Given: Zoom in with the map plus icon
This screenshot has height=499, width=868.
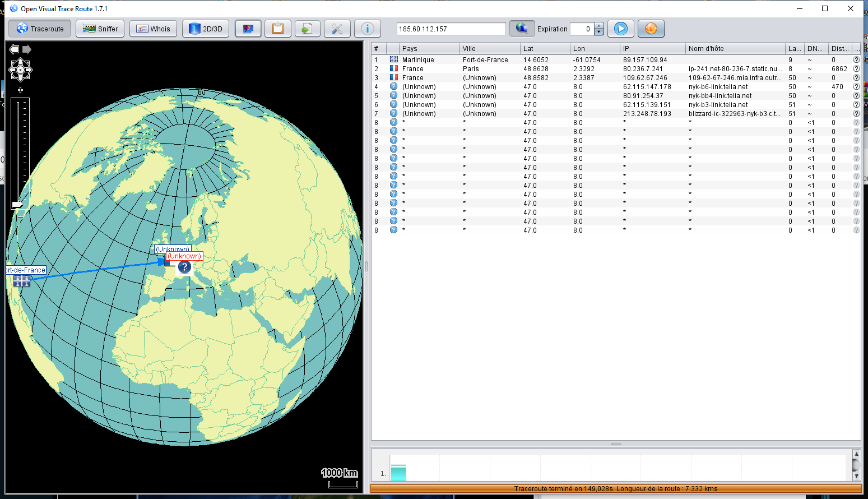Looking at the screenshot, I should (20, 90).
